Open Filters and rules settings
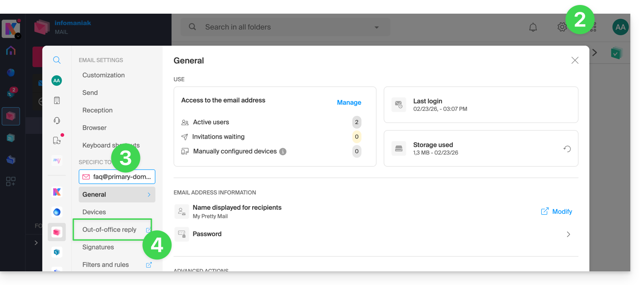644x285 pixels. pos(106,264)
